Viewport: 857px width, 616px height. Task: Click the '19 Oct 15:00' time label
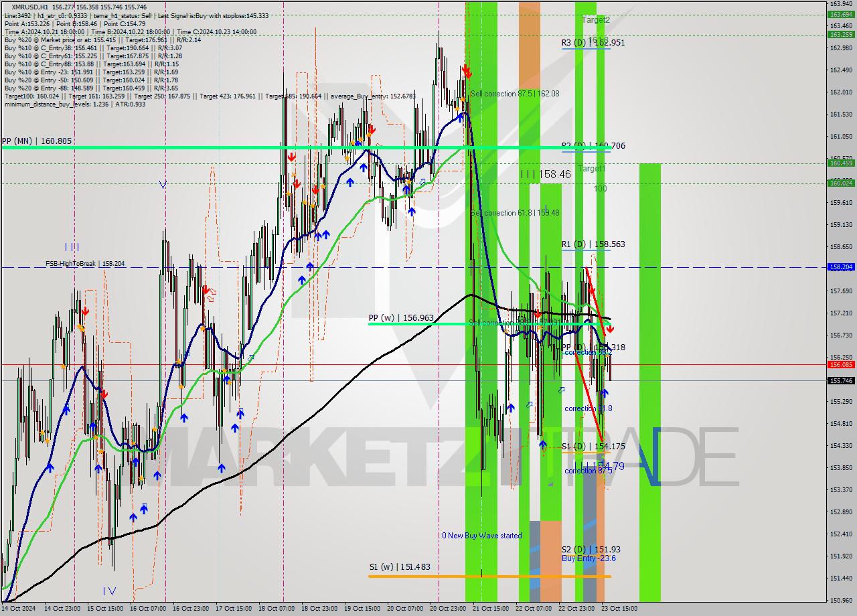[362, 609]
